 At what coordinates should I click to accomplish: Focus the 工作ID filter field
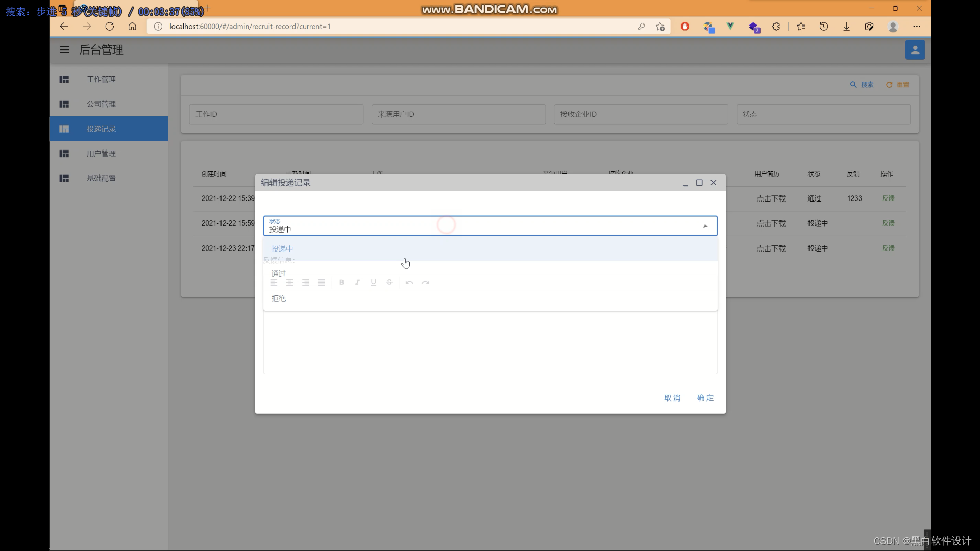(x=276, y=114)
